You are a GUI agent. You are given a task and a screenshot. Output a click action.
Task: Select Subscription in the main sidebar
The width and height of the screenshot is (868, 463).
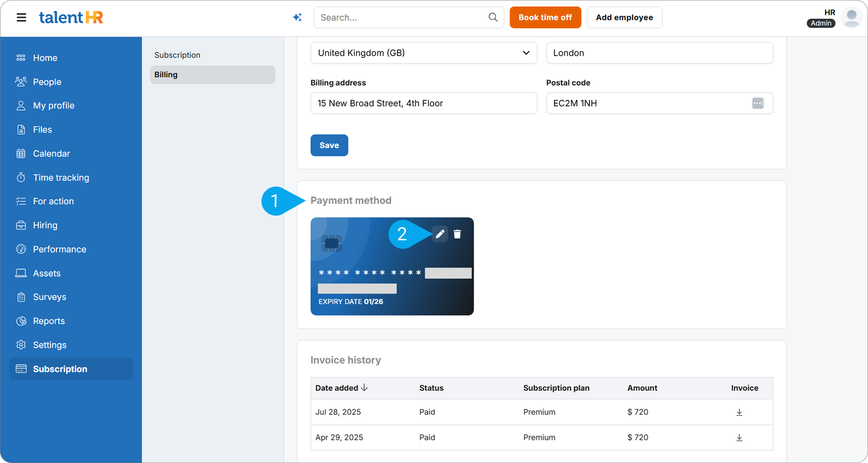71,369
